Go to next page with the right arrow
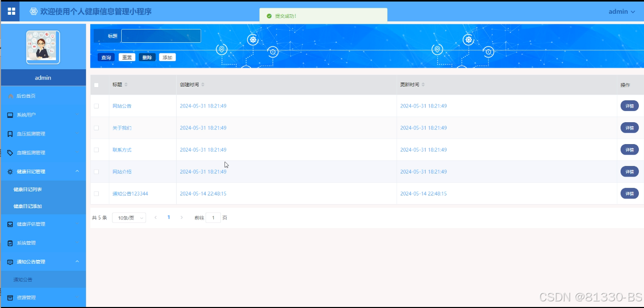Screen dimensions: 644x308 (x=182, y=217)
